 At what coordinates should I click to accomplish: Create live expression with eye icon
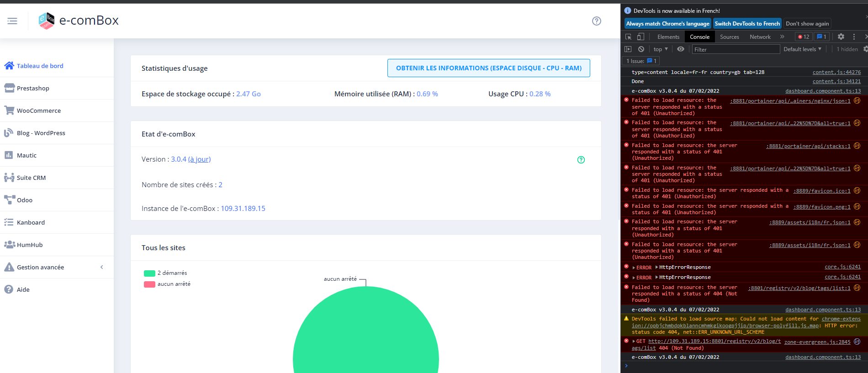681,49
